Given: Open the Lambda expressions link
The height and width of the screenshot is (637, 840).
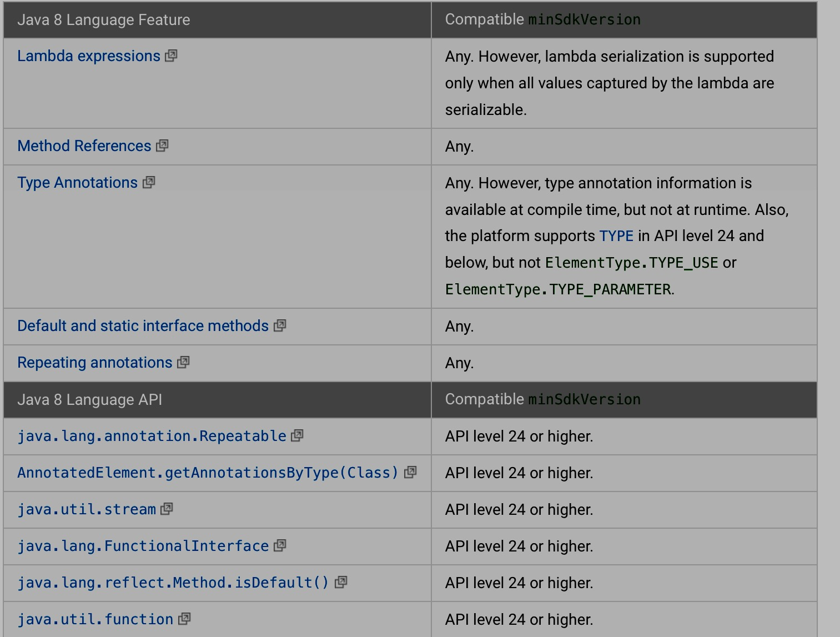Looking at the screenshot, I should coord(89,56).
